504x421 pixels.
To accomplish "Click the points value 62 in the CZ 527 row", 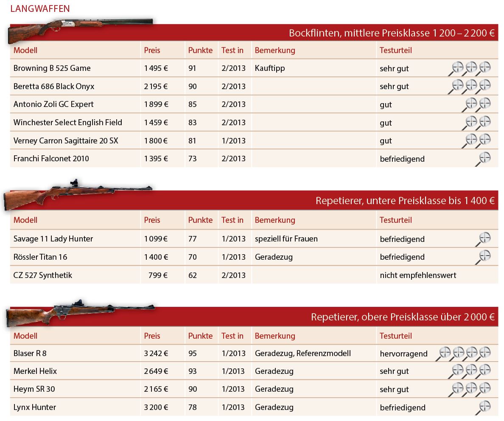I will tap(193, 275).
